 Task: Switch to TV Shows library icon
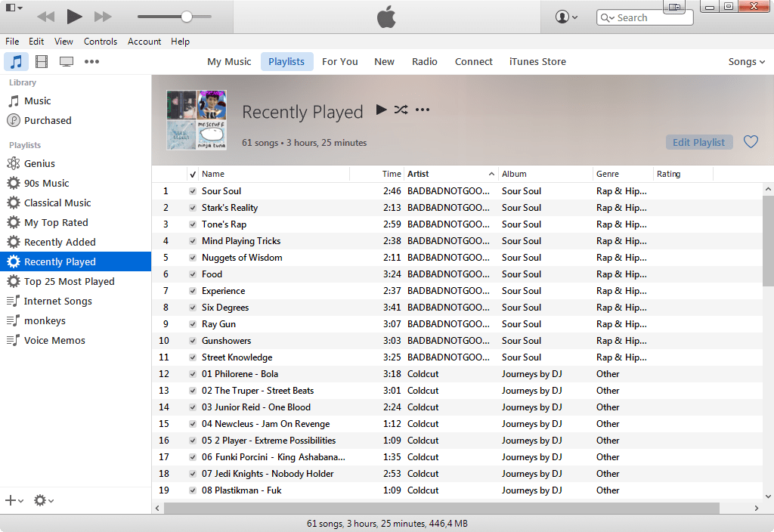click(67, 62)
